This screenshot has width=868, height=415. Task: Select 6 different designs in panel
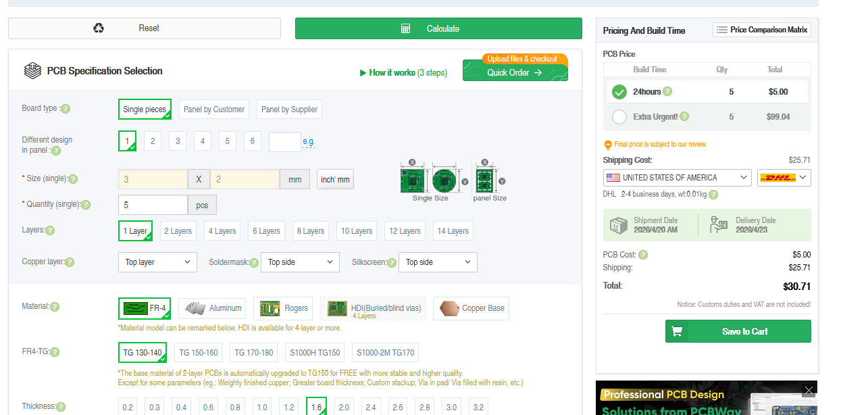(x=252, y=141)
